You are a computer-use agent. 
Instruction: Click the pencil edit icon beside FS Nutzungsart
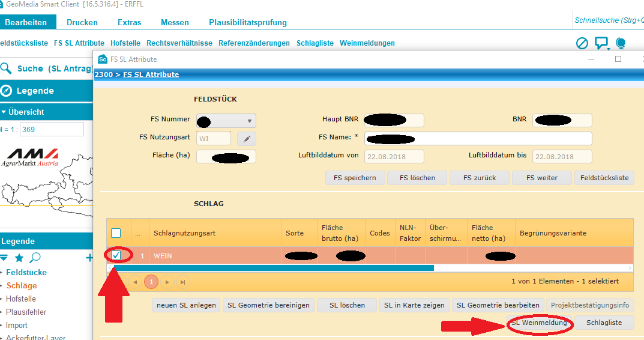point(247,139)
